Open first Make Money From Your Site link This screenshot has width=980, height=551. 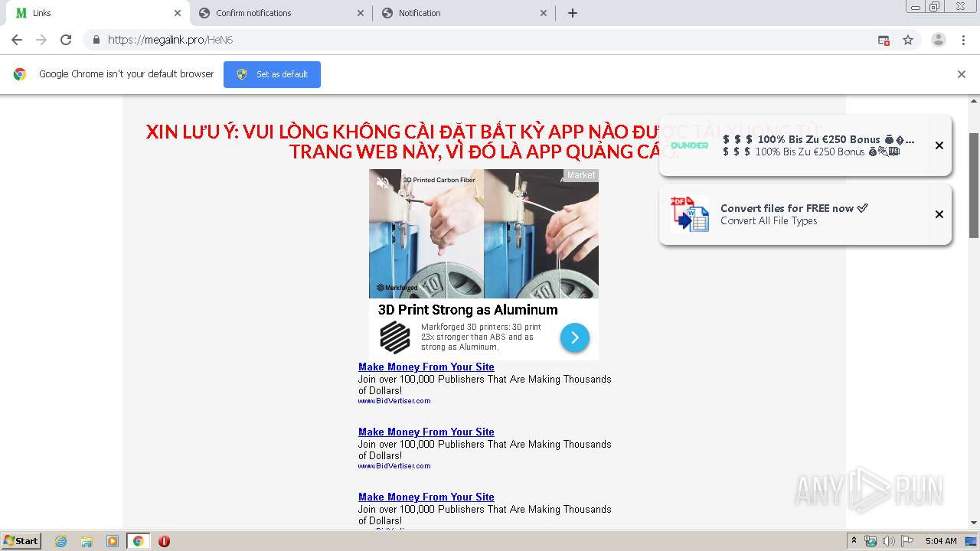[x=426, y=367]
